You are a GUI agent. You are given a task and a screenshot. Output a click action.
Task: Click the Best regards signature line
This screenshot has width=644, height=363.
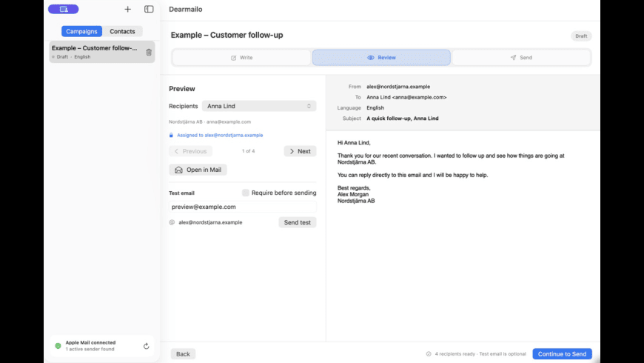(x=354, y=188)
